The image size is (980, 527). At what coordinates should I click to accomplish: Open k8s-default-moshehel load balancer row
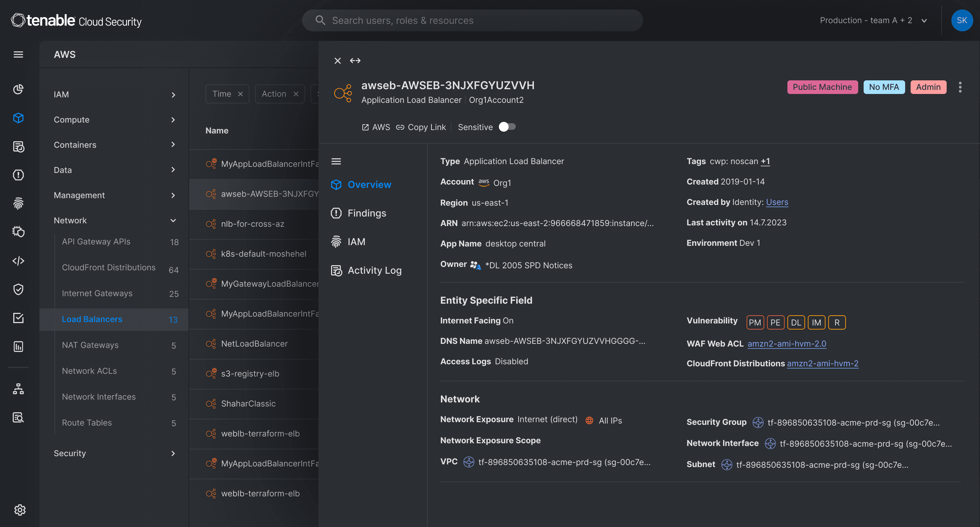tap(254, 254)
